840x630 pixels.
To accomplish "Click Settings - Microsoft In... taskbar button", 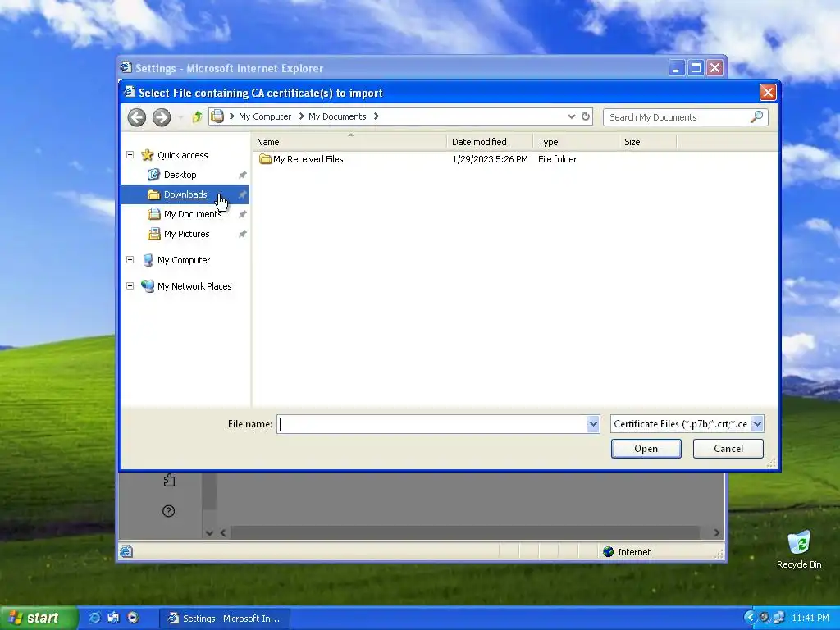I will [x=225, y=619].
